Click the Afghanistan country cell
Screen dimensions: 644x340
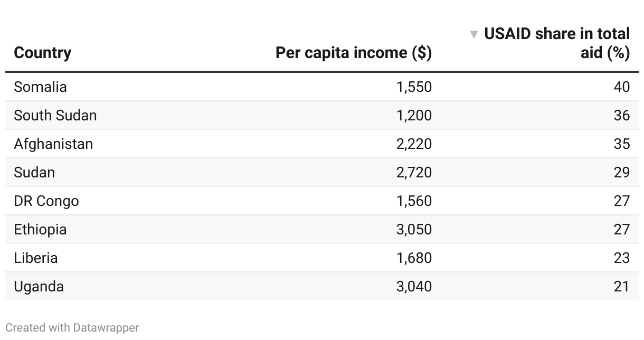tap(53, 144)
